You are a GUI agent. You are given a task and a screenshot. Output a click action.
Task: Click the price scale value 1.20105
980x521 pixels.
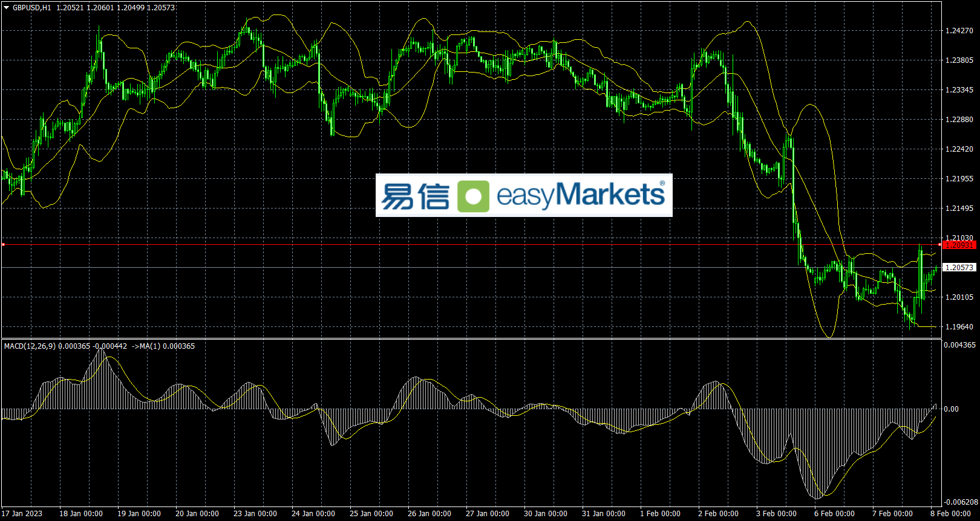click(x=959, y=297)
